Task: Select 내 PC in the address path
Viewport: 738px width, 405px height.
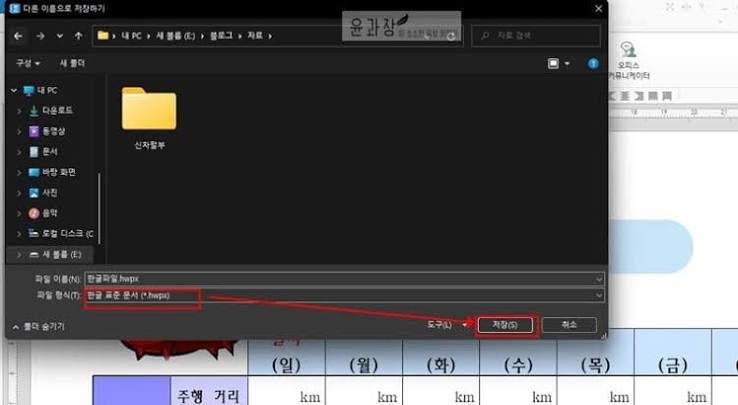Action: tap(131, 36)
